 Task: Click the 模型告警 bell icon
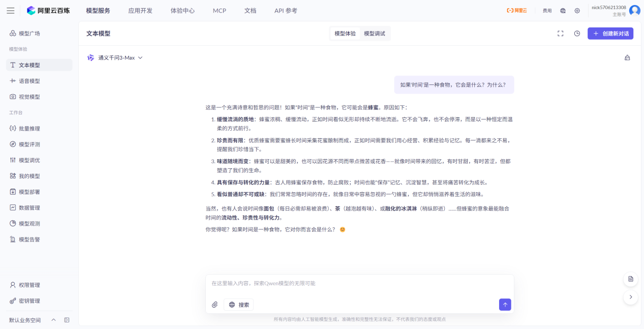pos(13,239)
